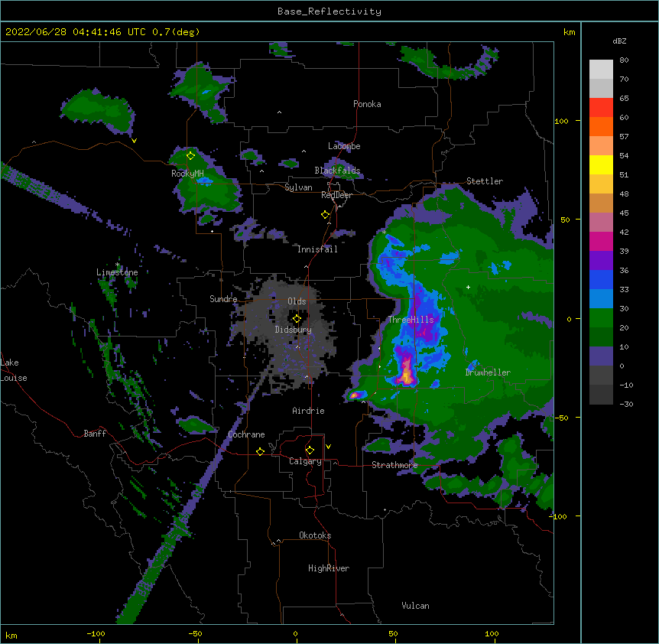Click the HighRiver city label
Image resolution: width=659 pixels, height=644 pixels.
pos(329,568)
